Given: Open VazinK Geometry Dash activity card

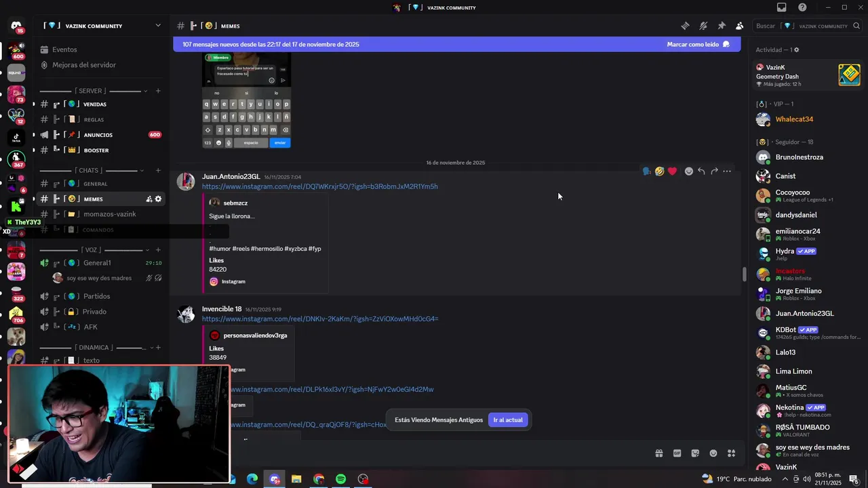Looking at the screenshot, I should tap(808, 75).
